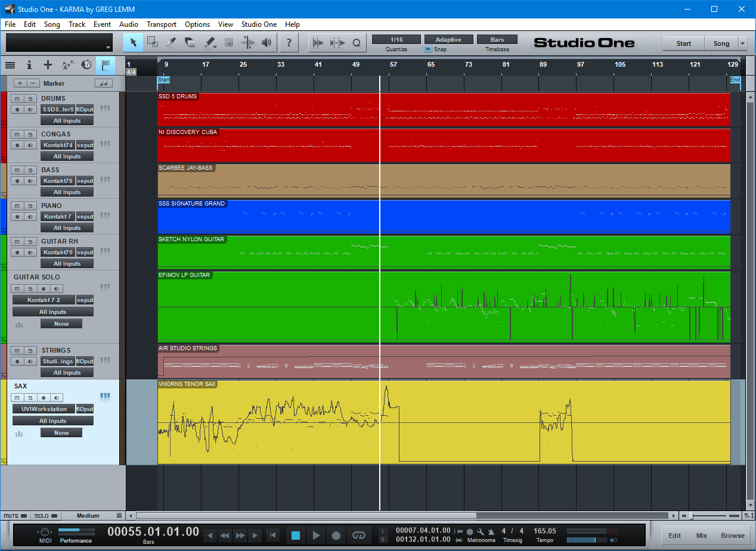Click the Quantize Q icon

tap(357, 42)
